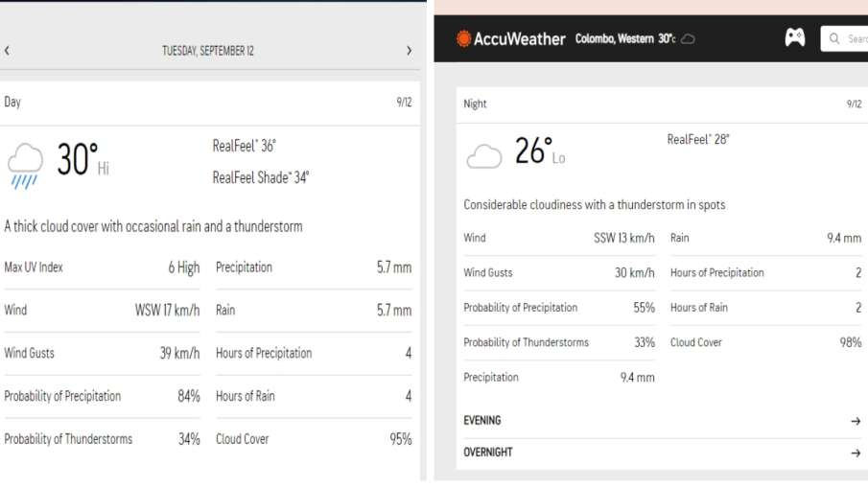This screenshot has height=488, width=868.
Task: Go to next day with right chevron
Action: (410, 51)
